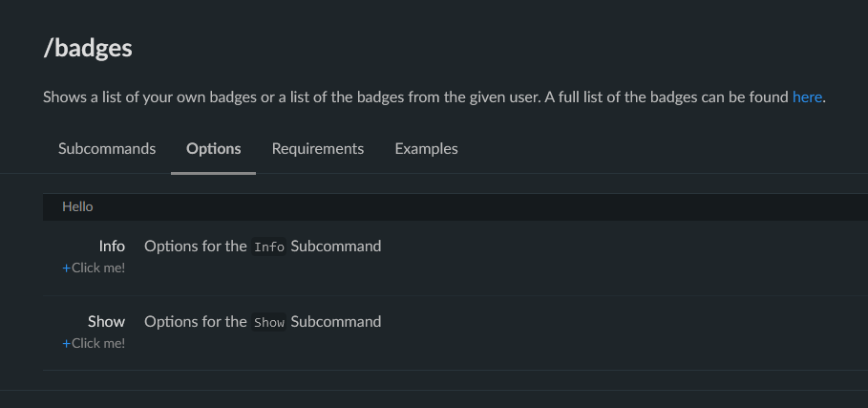Expand the Show option's "Click me!" toggle
The width and height of the screenshot is (868, 408).
pyautogui.click(x=98, y=344)
